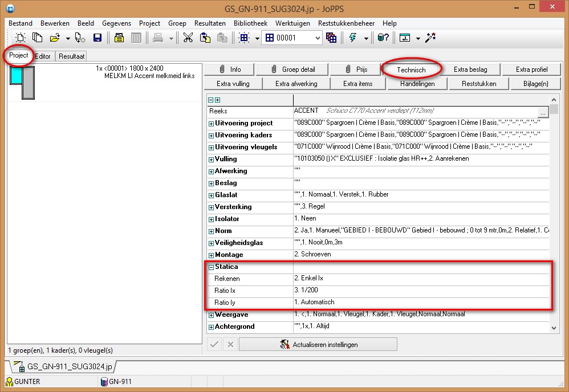This screenshot has height=392, width=569.
Task: Collapse all rows with the minus icon
Action: pos(211,100)
